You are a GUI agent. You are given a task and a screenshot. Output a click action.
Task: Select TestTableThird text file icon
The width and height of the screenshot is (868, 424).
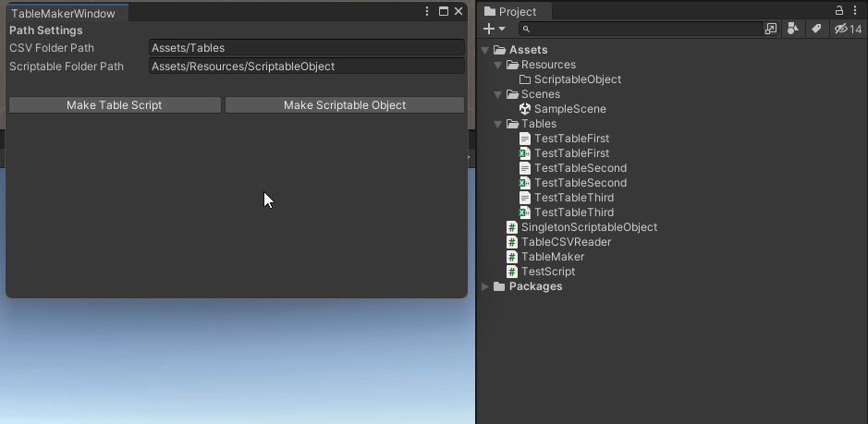pos(525,198)
